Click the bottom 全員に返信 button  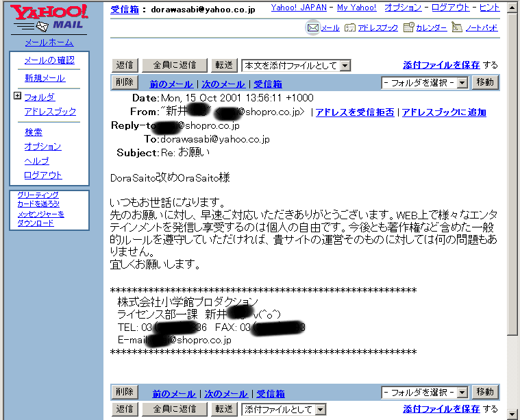click(x=175, y=409)
